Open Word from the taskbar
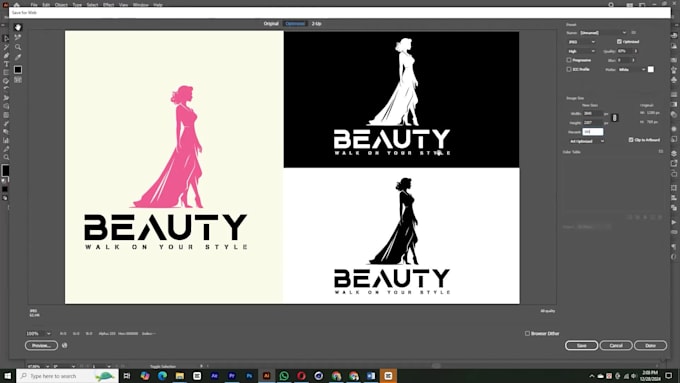This screenshot has height=383, width=680. coord(371,376)
